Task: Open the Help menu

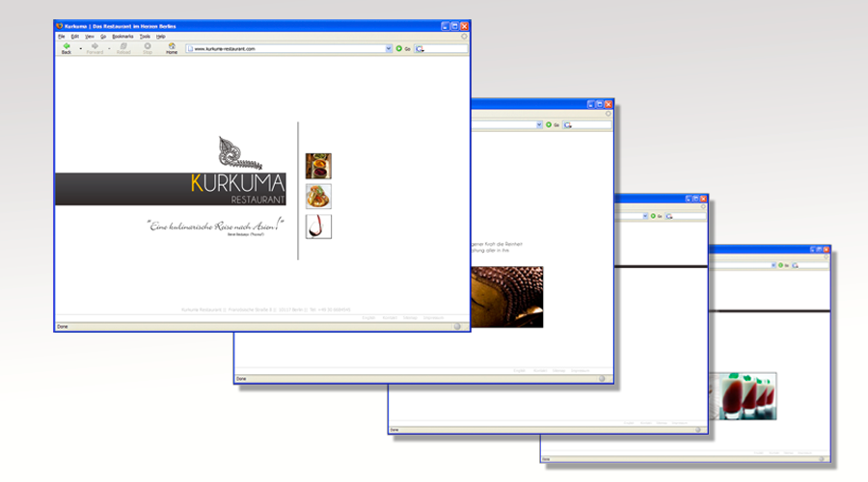Action: pos(161,36)
